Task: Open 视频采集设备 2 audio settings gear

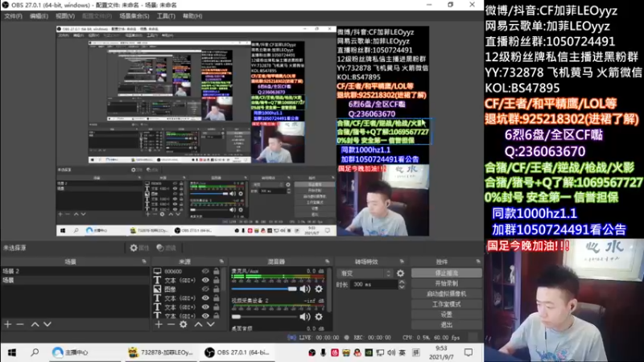Action: tap(319, 316)
